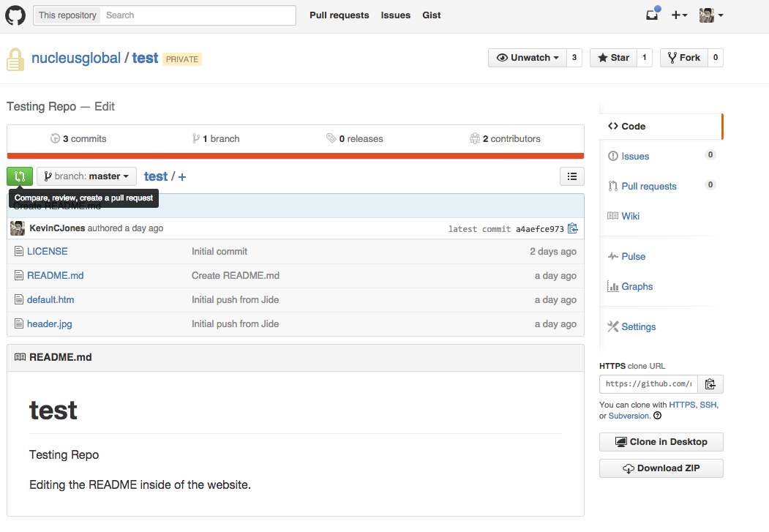View the 0 releases page
The height and width of the screenshot is (532, 769).
[355, 139]
